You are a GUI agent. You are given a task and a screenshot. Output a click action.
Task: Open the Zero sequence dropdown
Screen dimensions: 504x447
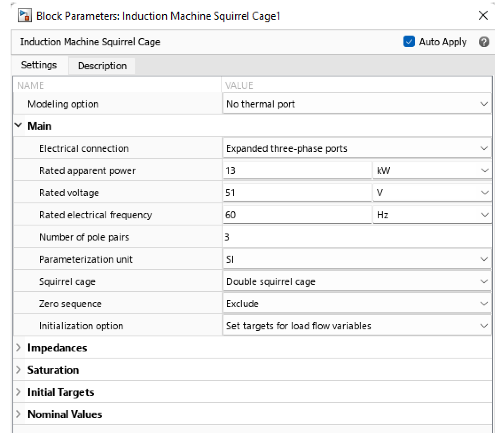(357, 304)
